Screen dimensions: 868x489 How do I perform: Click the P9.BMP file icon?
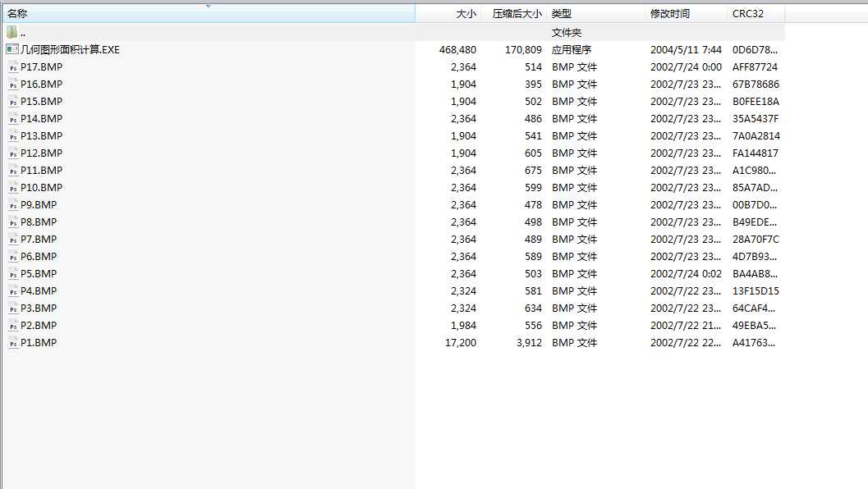(x=13, y=204)
